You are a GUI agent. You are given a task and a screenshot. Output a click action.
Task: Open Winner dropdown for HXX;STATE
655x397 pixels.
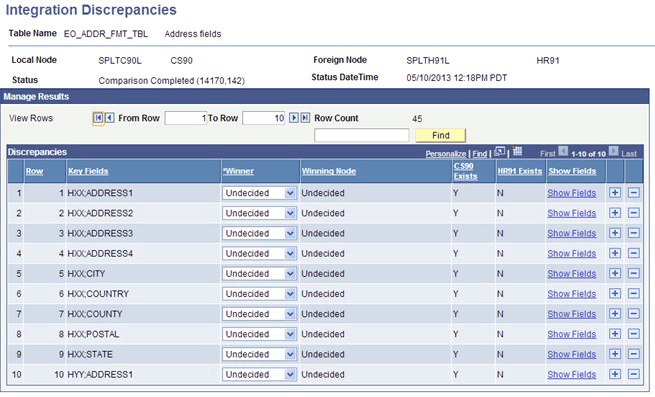click(259, 354)
